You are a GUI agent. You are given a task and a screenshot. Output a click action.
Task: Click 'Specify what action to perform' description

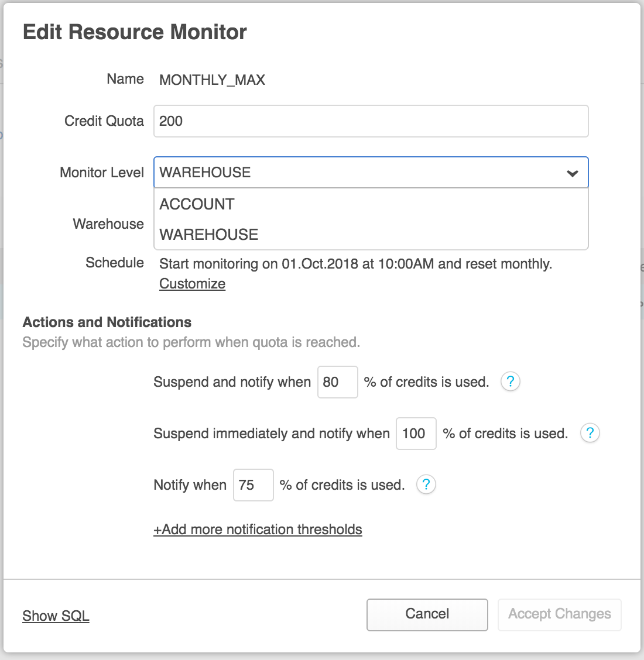coord(191,342)
